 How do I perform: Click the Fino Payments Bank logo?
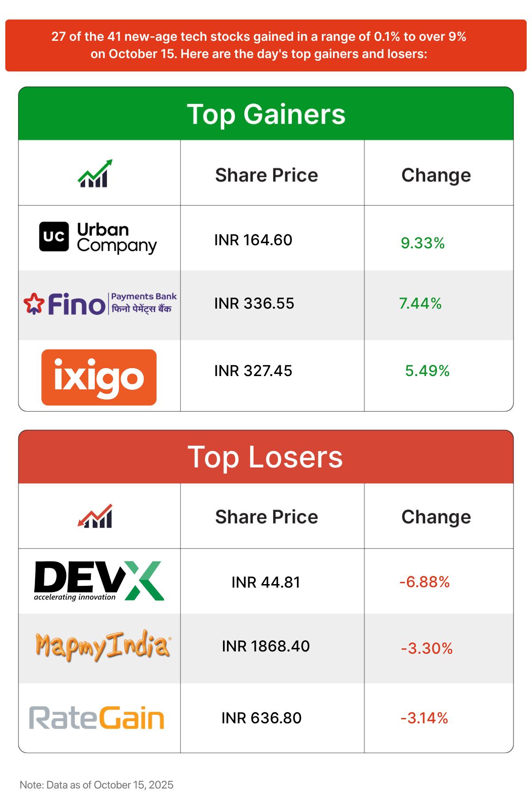[100, 304]
